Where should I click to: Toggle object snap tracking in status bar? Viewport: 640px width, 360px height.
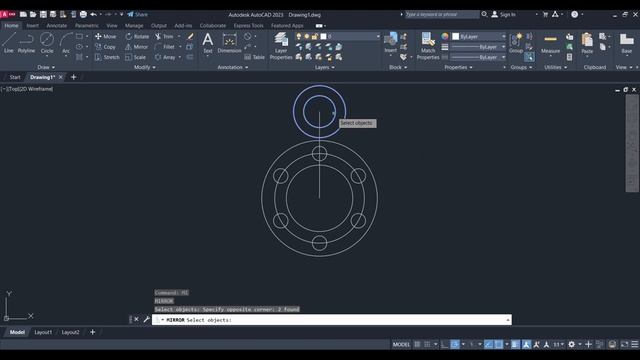pyautogui.click(x=489, y=344)
